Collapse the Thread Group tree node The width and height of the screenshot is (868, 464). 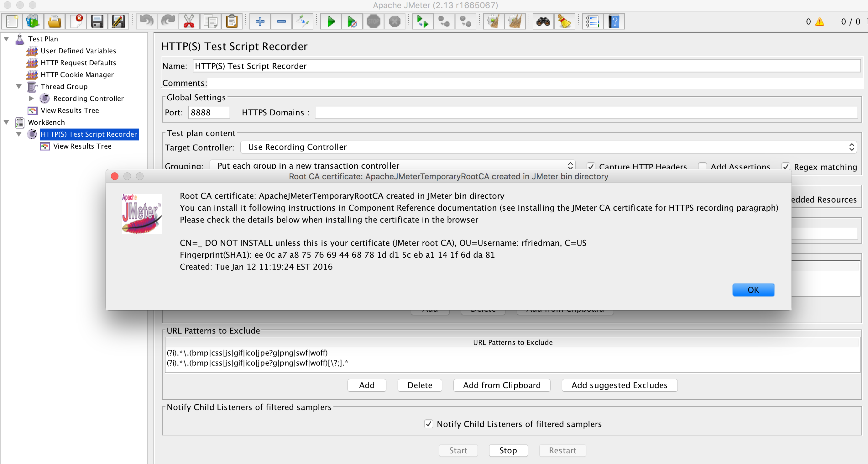(19, 86)
